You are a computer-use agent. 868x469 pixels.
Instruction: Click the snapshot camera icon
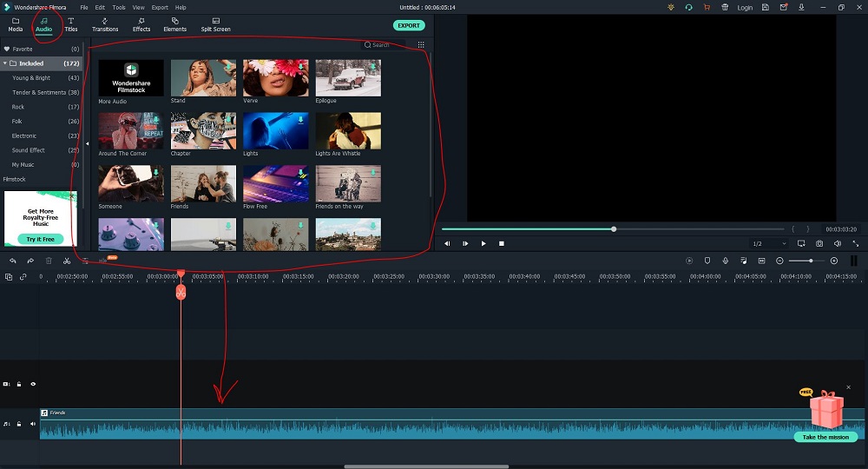(819, 244)
